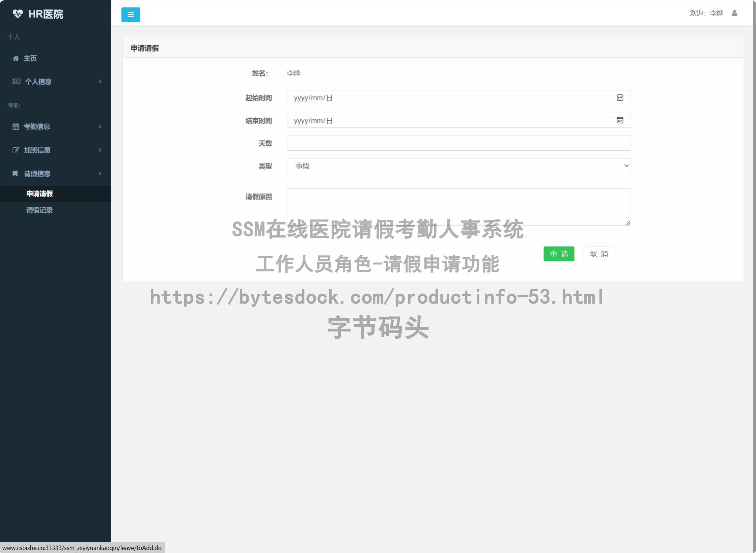
Task: Click the calendar icon for 结束时间
Action: (x=620, y=120)
